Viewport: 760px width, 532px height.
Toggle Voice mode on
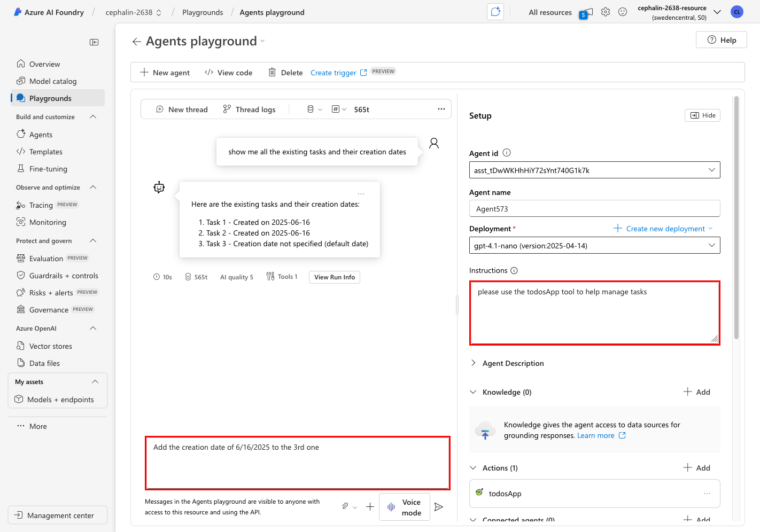point(405,507)
